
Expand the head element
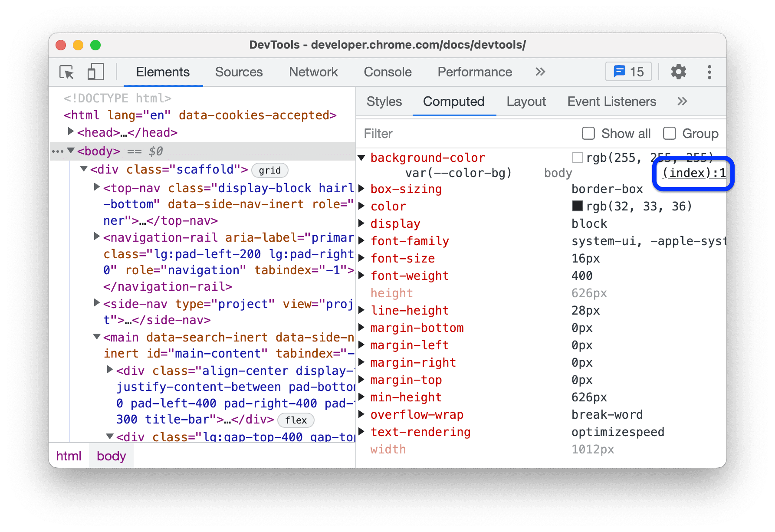click(x=71, y=131)
